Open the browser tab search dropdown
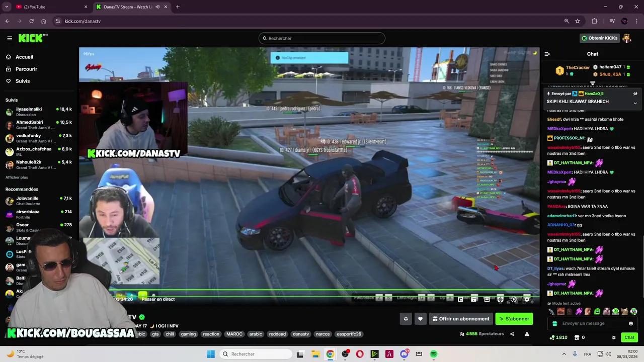Screen dimensions: 644x362 tap(7, 7)
